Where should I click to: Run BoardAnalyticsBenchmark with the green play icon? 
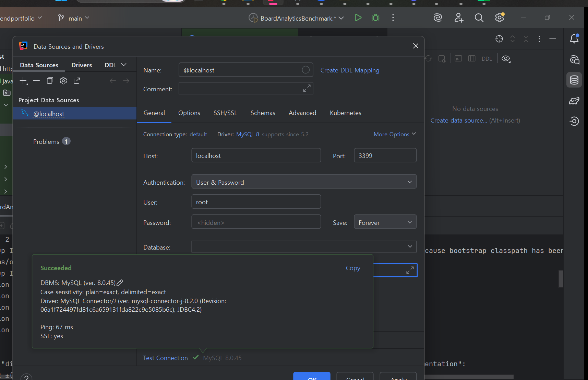(358, 18)
